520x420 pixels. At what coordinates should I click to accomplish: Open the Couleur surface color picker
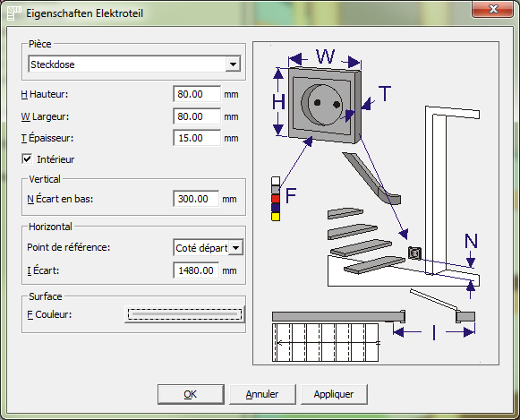(184, 314)
